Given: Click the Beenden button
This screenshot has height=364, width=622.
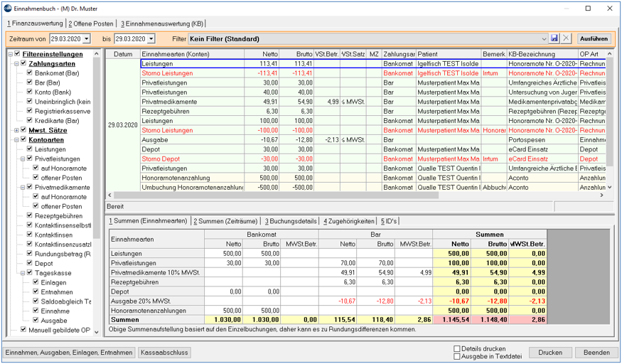Looking at the screenshot, I should [x=596, y=353].
